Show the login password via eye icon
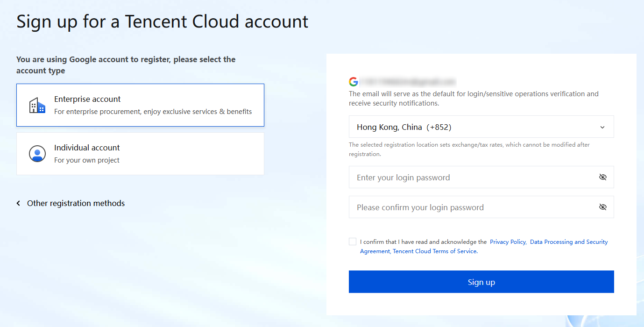Image resolution: width=644 pixels, height=327 pixels. (602, 178)
